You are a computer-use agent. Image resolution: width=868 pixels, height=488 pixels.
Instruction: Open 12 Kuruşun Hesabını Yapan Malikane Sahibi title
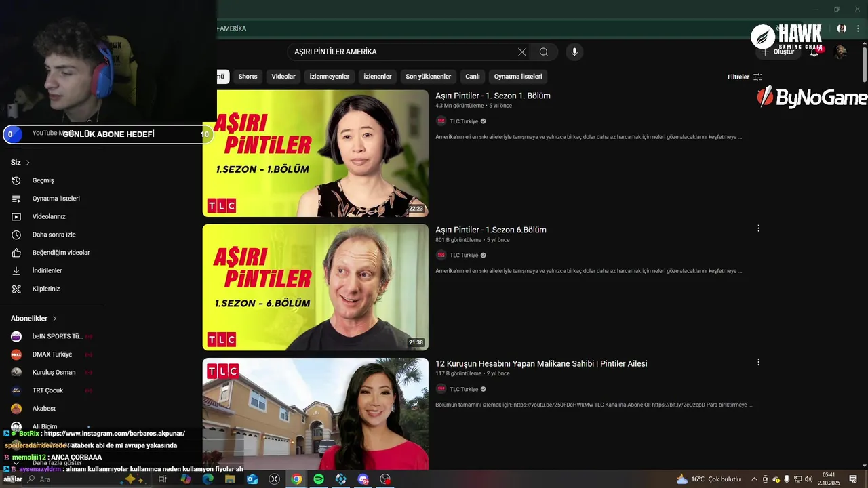coord(541,364)
